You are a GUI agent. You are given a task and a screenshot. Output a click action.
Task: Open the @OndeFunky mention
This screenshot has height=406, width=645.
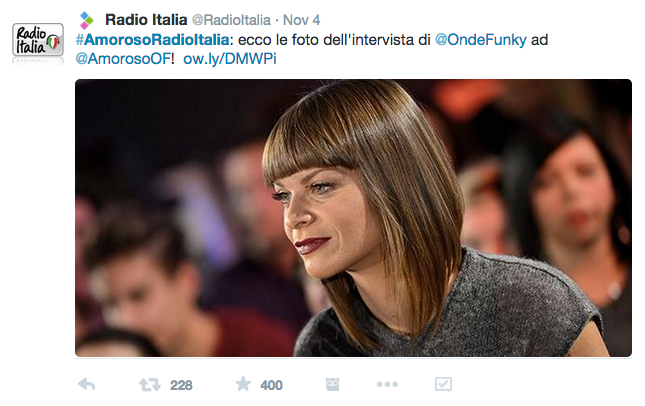point(480,40)
